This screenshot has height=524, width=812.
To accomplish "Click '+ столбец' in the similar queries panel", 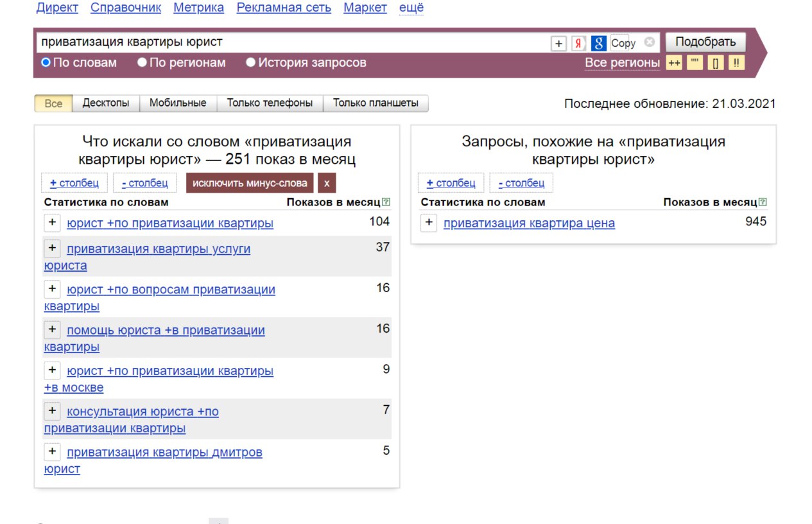I will click(x=451, y=183).
